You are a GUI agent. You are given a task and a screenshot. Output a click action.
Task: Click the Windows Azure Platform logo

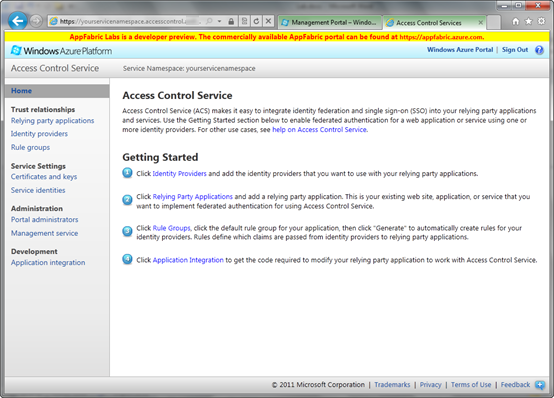(x=61, y=51)
